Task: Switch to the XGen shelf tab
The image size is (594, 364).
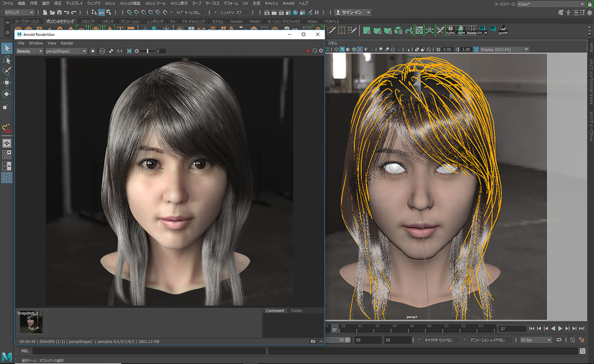Action: click(312, 21)
